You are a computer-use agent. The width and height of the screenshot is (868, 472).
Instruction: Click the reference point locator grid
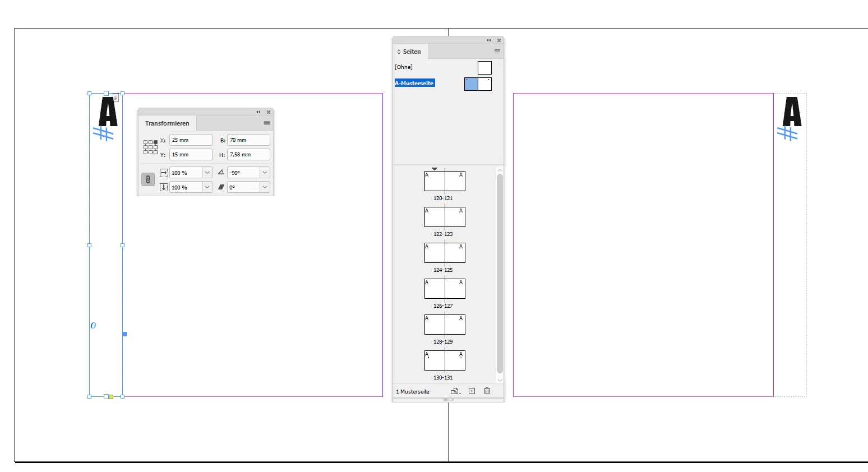pyautogui.click(x=150, y=147)
